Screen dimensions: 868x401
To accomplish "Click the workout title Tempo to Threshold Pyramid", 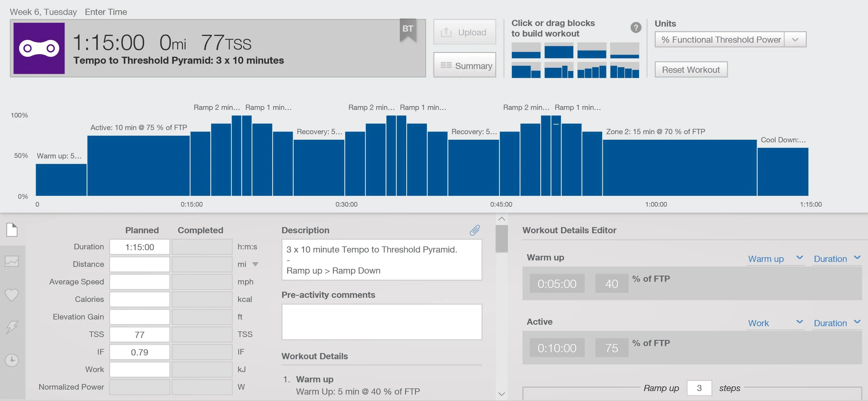I will pos(178,61).
